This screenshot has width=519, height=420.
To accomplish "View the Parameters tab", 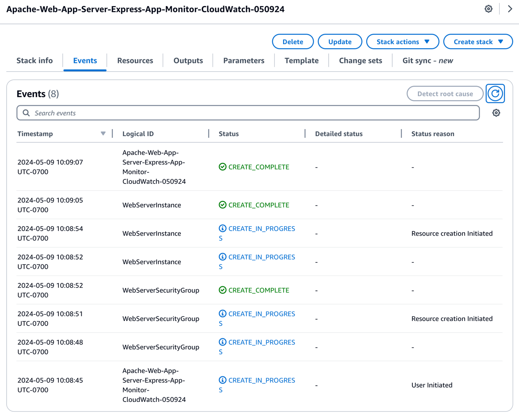I will tap(244, 61).
